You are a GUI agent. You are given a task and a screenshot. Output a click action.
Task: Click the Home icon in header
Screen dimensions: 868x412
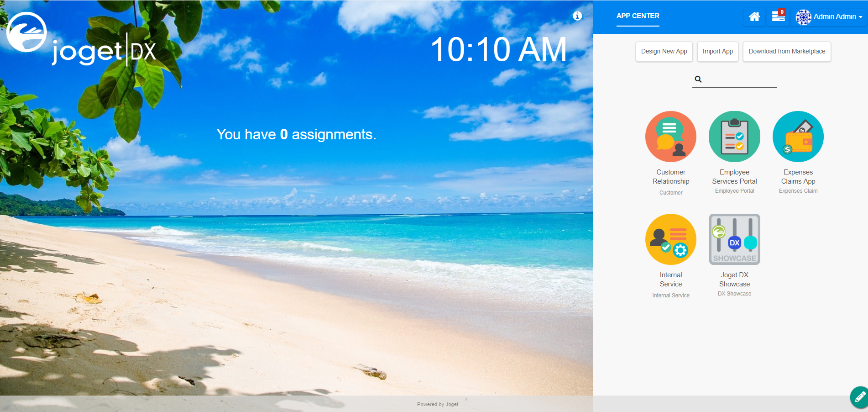754,17
